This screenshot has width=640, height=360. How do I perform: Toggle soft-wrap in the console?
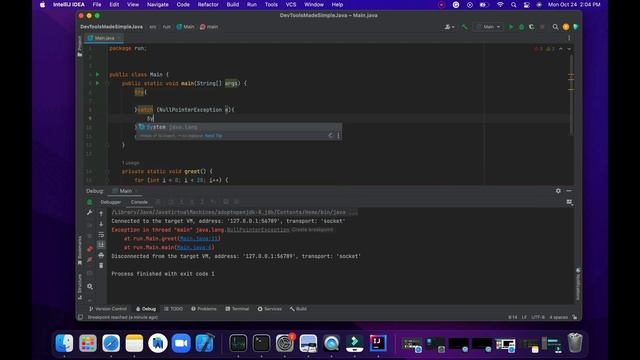click(101, 235)
